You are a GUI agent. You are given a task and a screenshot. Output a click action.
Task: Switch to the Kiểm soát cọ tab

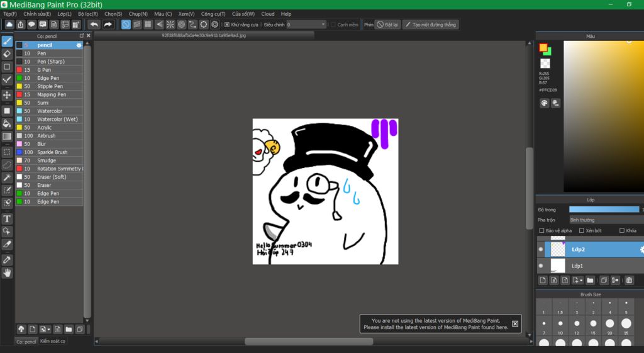52,341
